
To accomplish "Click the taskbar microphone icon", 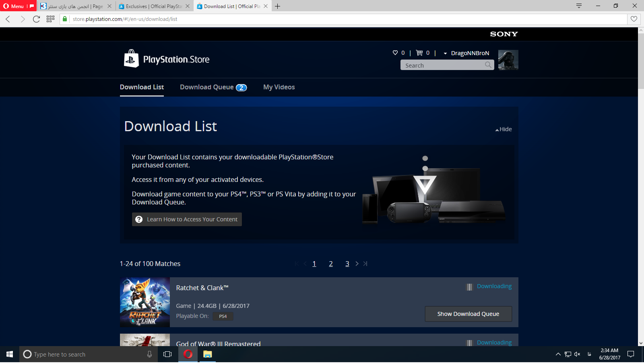I will 149,354.
